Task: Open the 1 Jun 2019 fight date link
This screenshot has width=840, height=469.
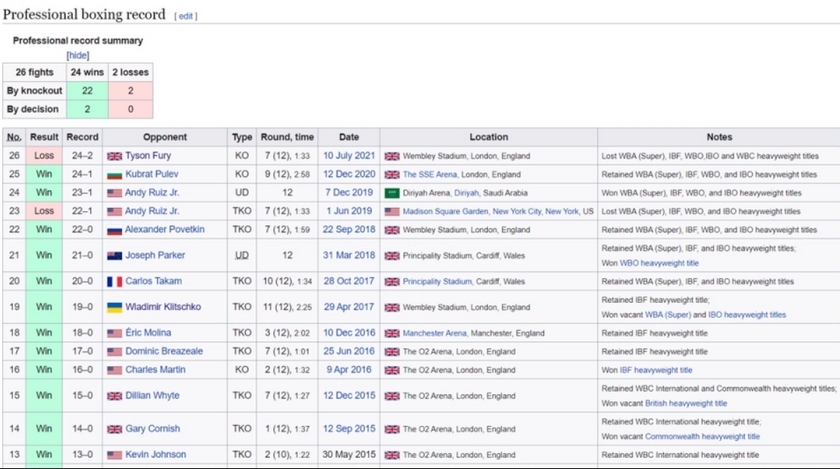Action: (349, 211)
